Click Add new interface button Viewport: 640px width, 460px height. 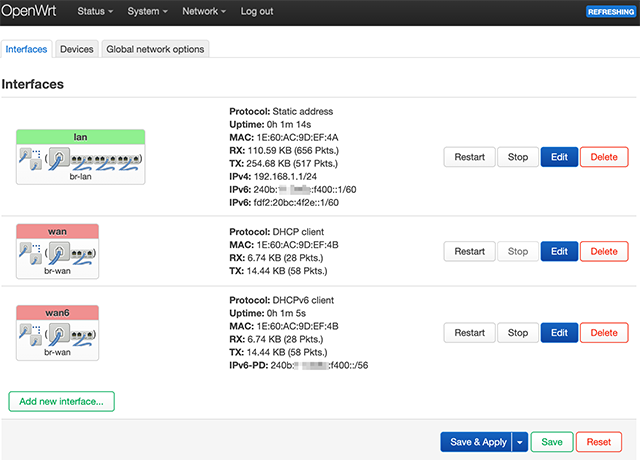62,402
